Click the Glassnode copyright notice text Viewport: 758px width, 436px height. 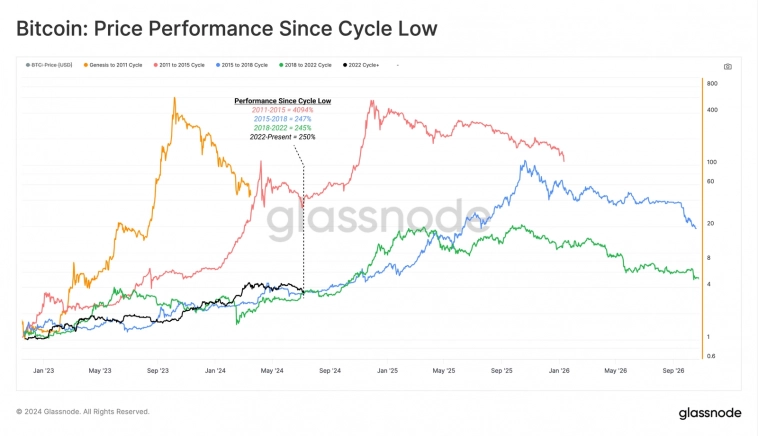click(83, 411)
